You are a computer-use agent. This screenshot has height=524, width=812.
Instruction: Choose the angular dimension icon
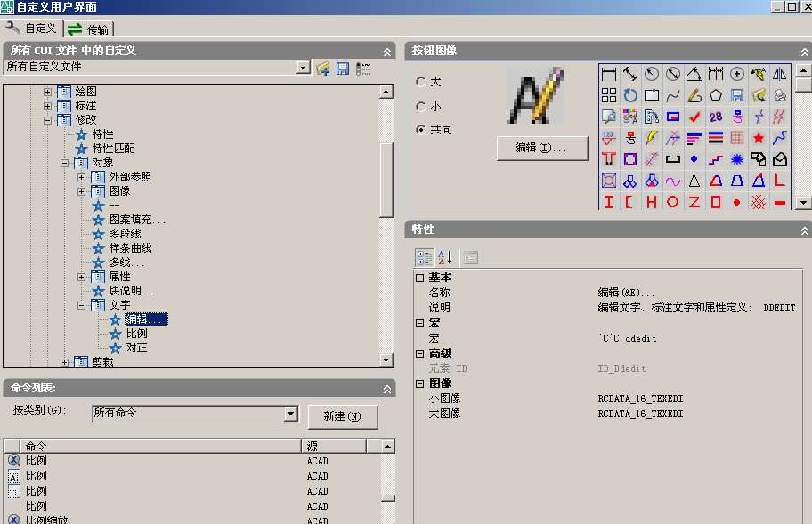694,74
